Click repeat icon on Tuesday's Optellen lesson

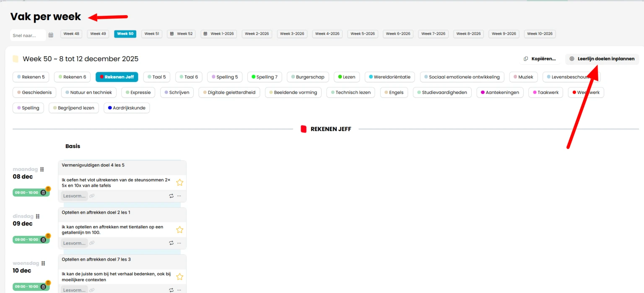171,243
